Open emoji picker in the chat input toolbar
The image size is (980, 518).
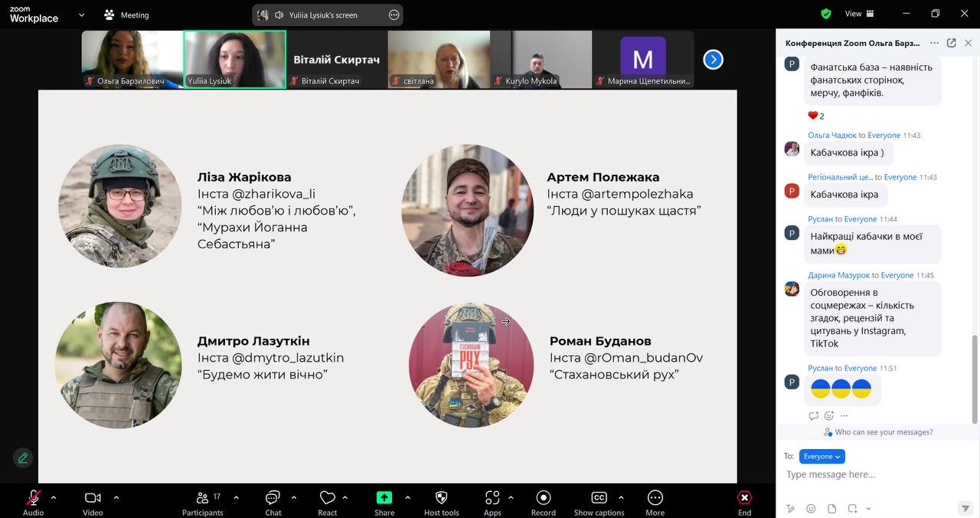pos(811,509)
